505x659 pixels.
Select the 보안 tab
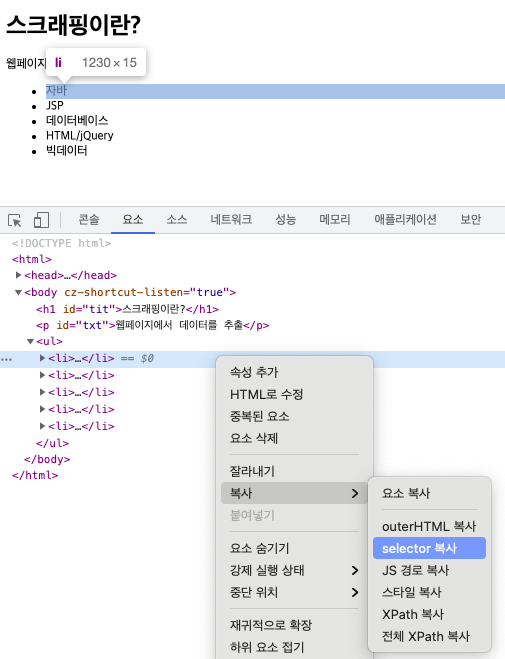pyautogui.click(x=471, y=219)
